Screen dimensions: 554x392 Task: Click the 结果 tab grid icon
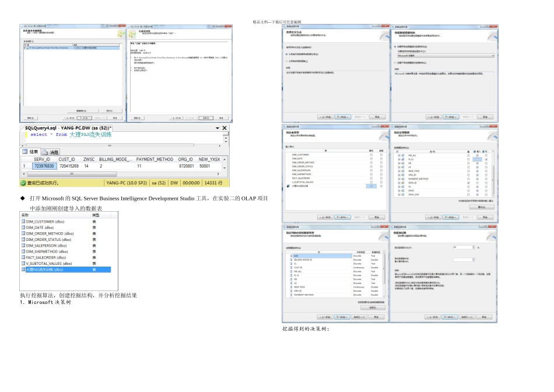tap(24, 152)
